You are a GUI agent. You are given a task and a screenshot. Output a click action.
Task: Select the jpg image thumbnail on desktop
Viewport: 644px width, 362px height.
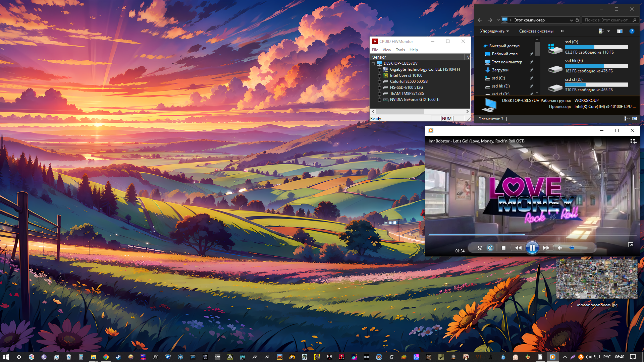click(x=597, y=279)
